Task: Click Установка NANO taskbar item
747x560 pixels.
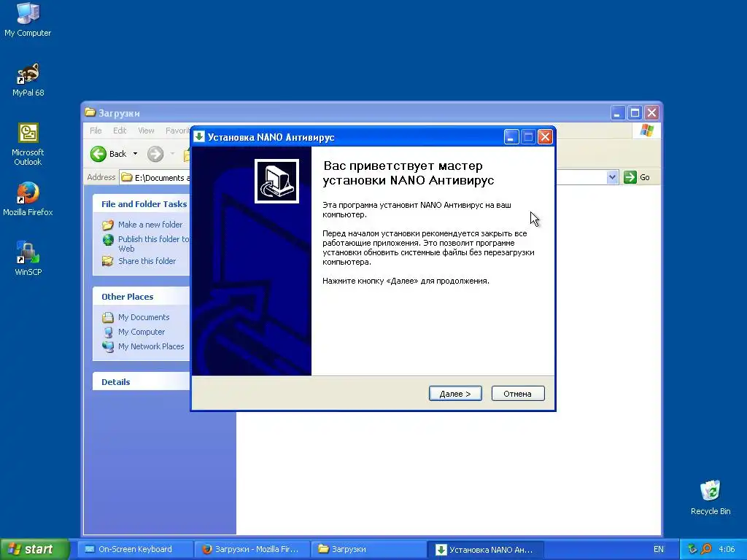Action: pyautogui.click(x=484, y=549)
